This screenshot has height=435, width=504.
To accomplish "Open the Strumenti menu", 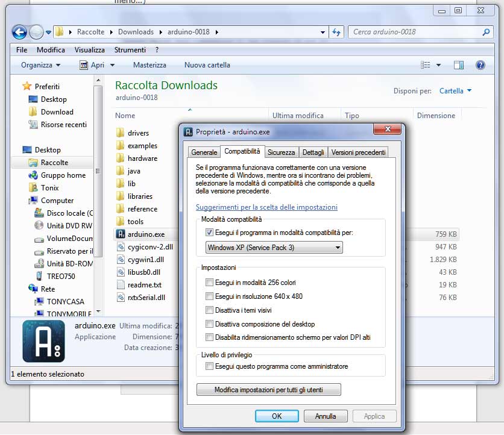I will tap(130, 50).
